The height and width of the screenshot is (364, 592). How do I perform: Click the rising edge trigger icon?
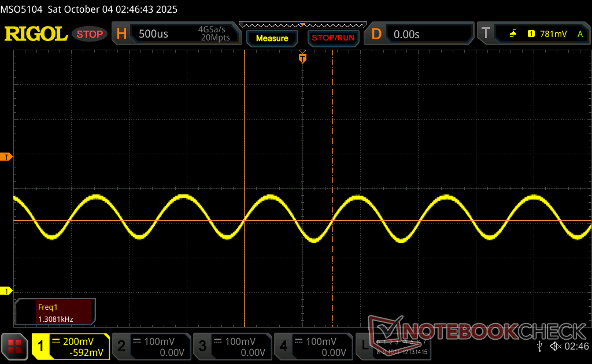[x=513, y=34]
